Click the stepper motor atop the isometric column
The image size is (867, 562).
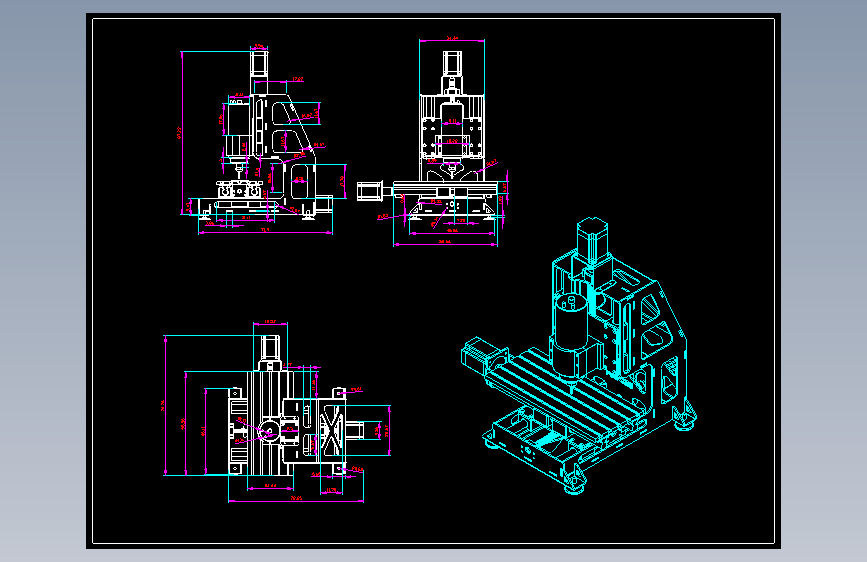(x=592, y=239)
